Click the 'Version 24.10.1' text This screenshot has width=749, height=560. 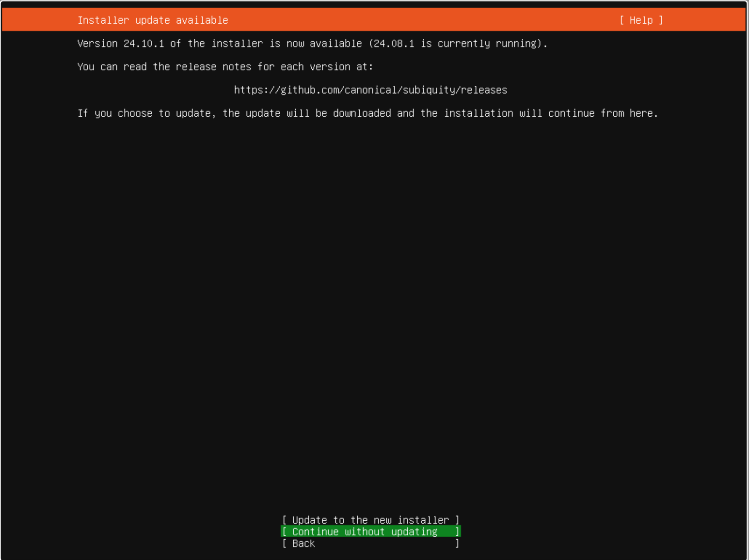click(x=121, y=44)
